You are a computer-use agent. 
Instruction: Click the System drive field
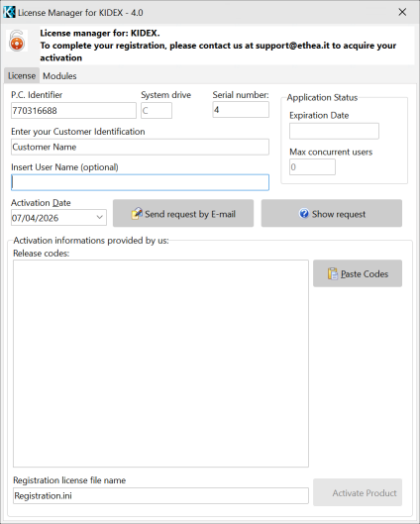(x=157, y=111)
